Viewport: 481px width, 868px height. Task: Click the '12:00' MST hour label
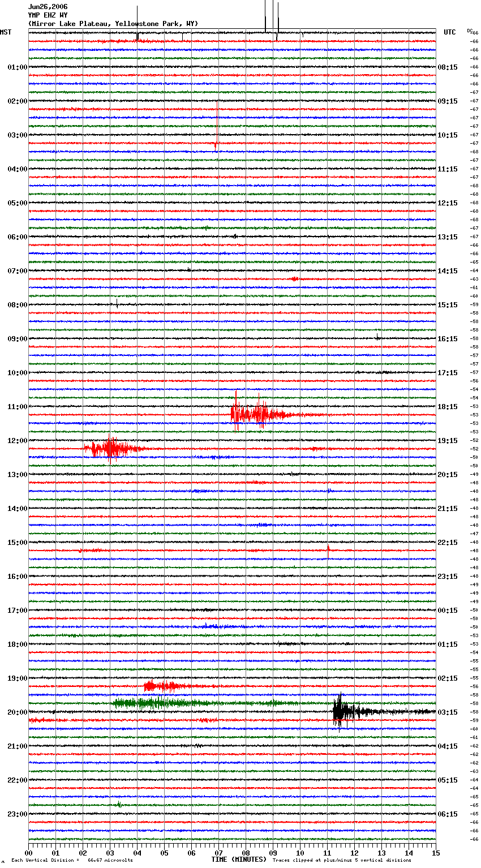[x=18, y=441]
